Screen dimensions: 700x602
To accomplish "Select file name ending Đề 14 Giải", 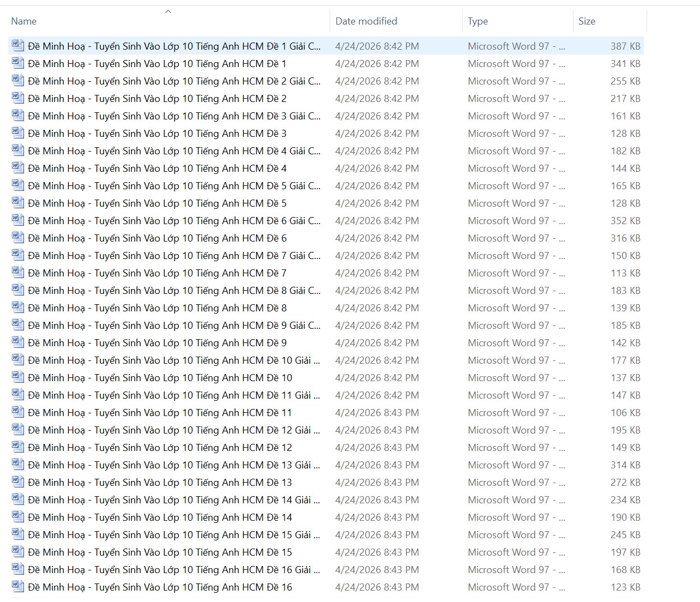I will [174, 500].
